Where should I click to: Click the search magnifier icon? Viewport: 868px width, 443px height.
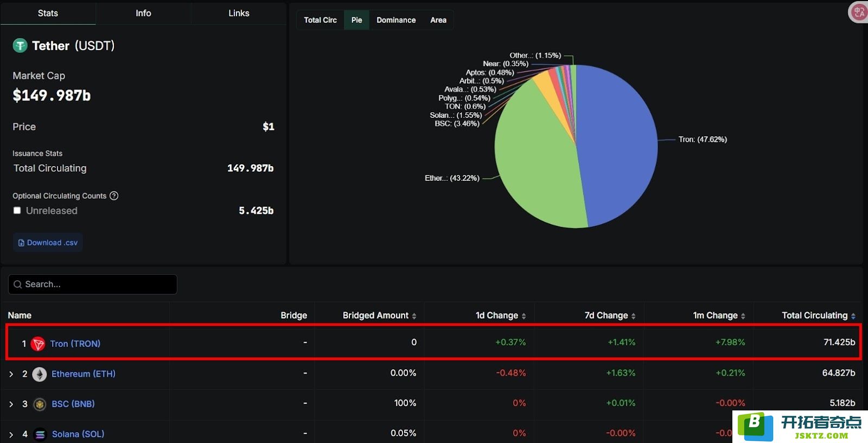point(18,284)
